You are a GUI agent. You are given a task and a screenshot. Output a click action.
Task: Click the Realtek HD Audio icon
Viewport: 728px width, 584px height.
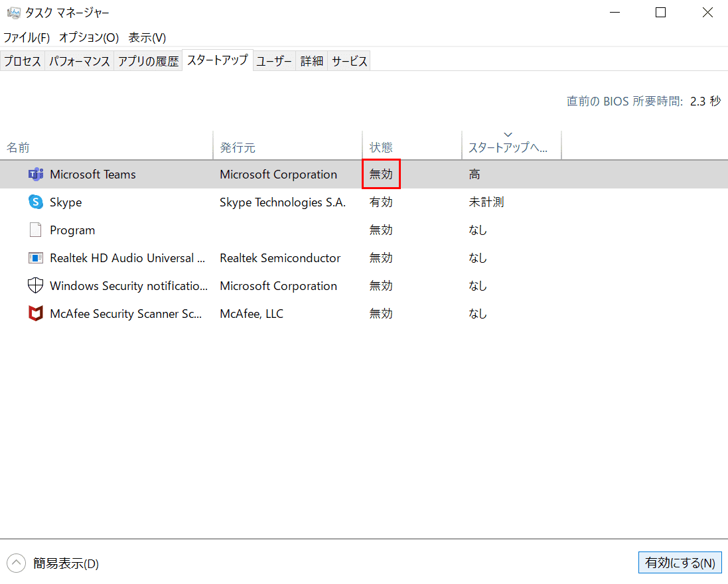pyautogui.click(x=36, y=257)
